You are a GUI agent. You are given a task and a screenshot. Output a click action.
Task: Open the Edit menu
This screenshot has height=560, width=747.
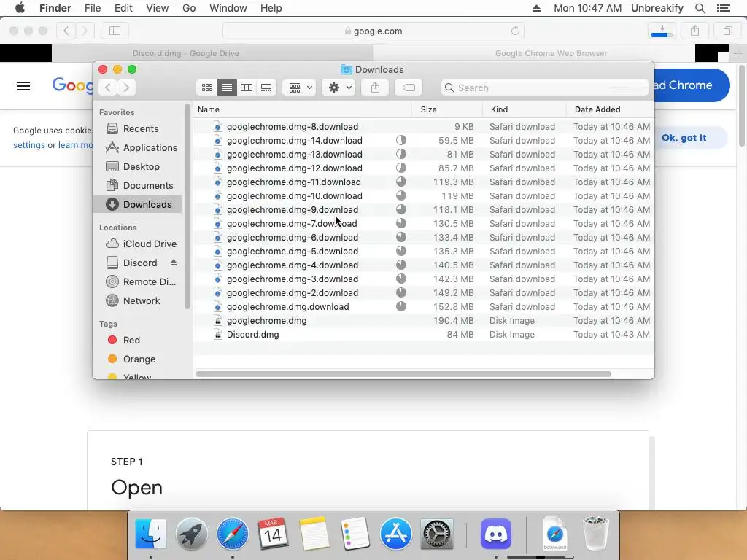point(123,8)
